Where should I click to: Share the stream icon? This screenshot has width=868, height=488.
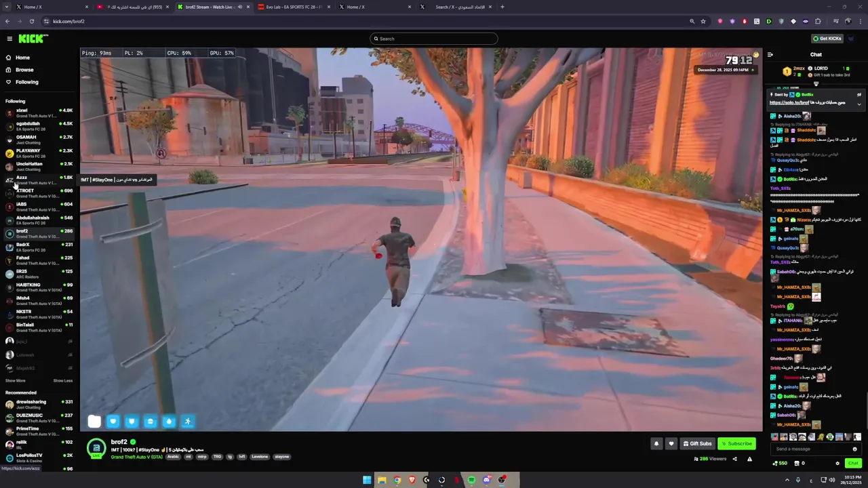click(734, 459)
